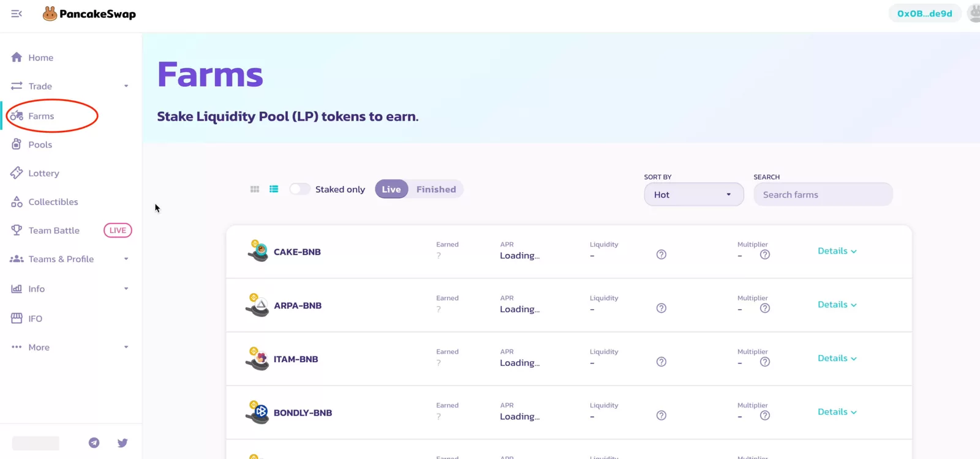
Task: Click the CAKE-BNB APR Loading value
Action: pyautogui.click(x=519, y=256)
